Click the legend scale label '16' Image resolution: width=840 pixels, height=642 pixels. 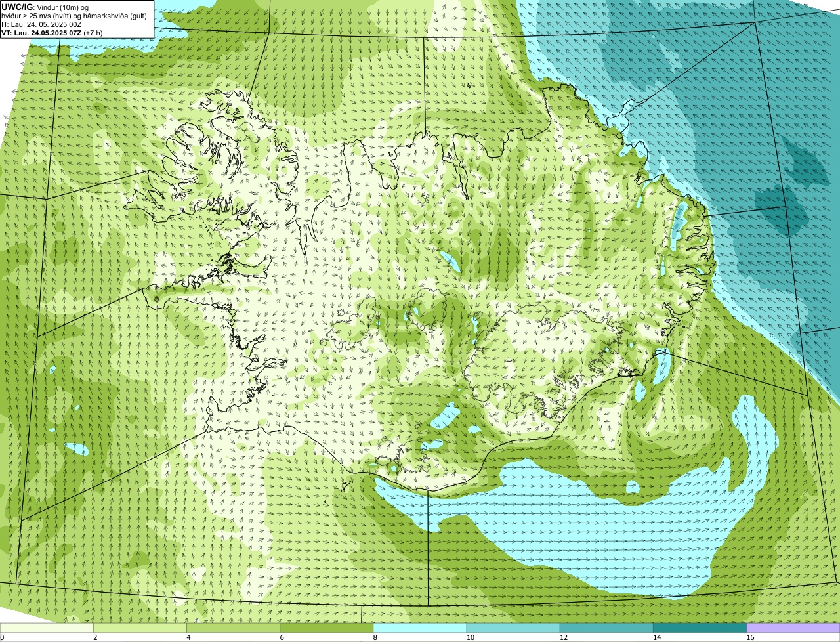[750, 637]
